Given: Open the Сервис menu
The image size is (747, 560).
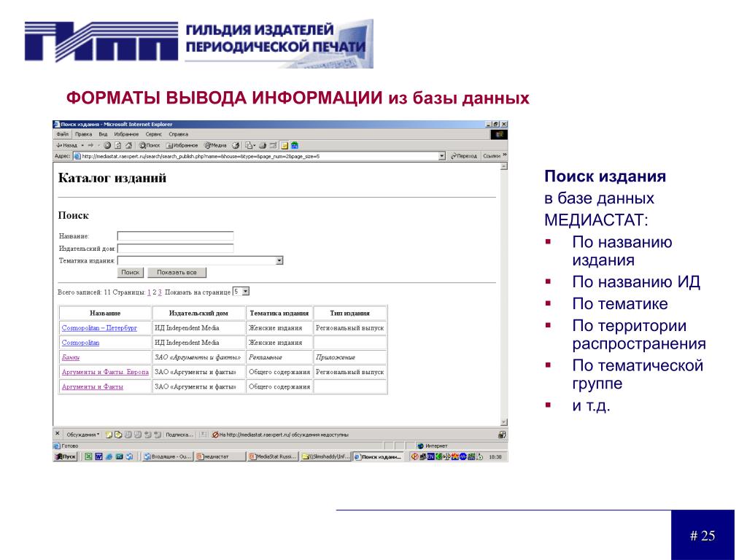Looking at the screenshot, I should tap(154, 134).
